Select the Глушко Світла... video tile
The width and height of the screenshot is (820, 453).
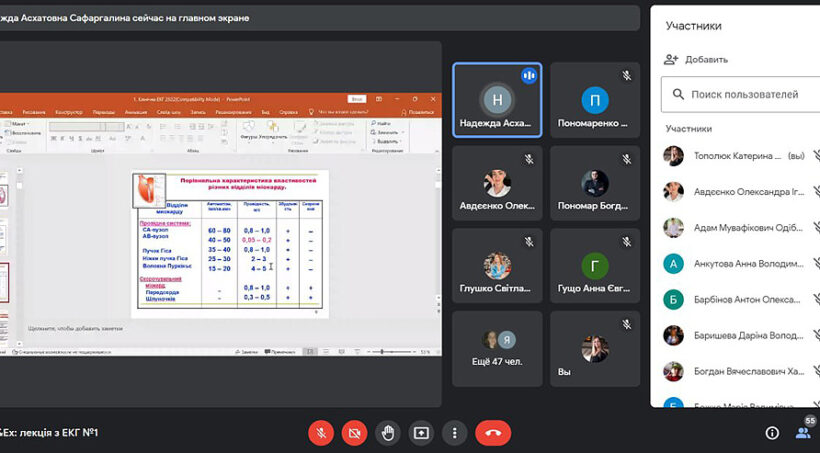[x=497, y=266]
